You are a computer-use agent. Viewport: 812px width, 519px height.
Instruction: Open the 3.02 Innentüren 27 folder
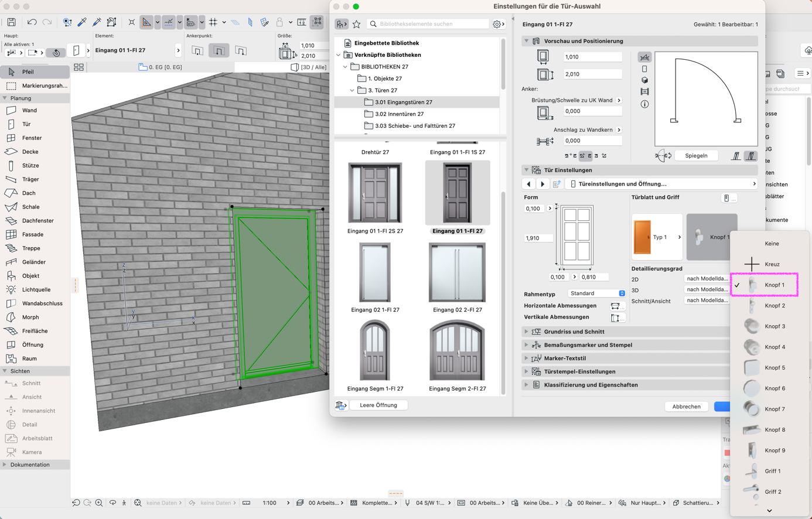[x=399, y=114]
